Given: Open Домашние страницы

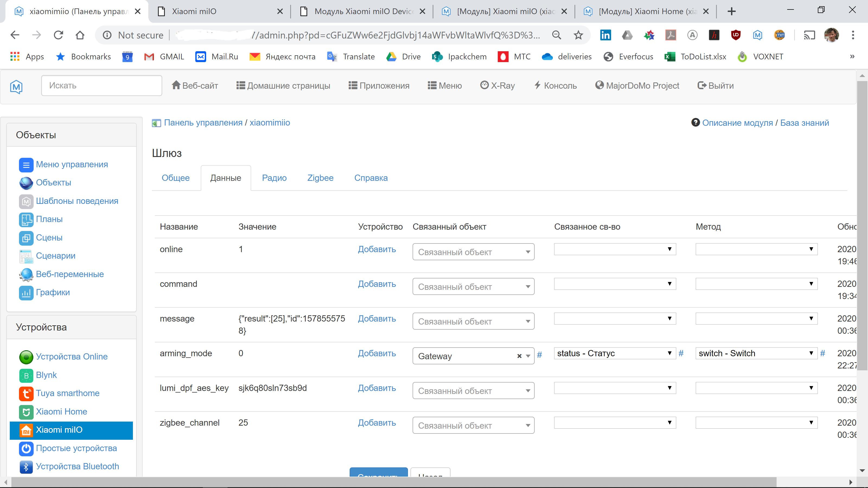Looking at the screenshot, I should coord(283,85).
